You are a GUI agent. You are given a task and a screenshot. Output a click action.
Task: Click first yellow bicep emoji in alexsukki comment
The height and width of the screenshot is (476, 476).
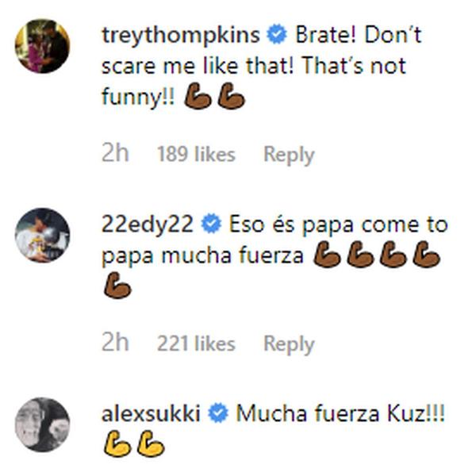tap(117, 446)
